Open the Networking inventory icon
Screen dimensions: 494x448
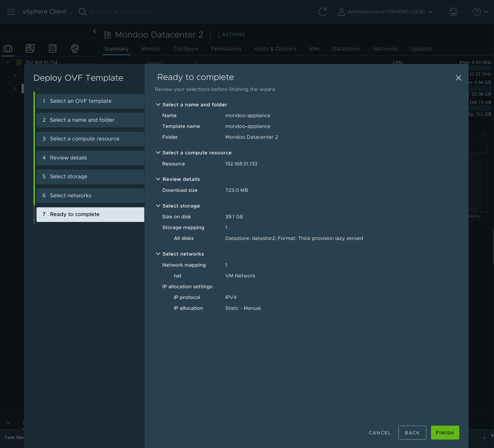click(x=75, y=48)
